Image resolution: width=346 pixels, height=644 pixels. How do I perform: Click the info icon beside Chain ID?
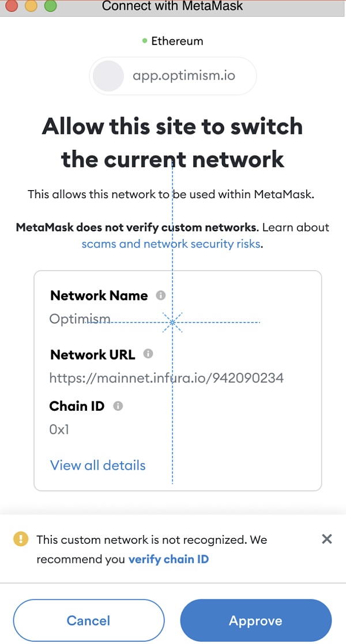click(118, 406)
